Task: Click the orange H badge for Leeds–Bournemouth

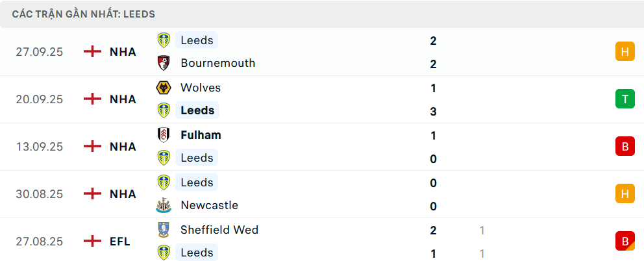Action: point(625,52)
